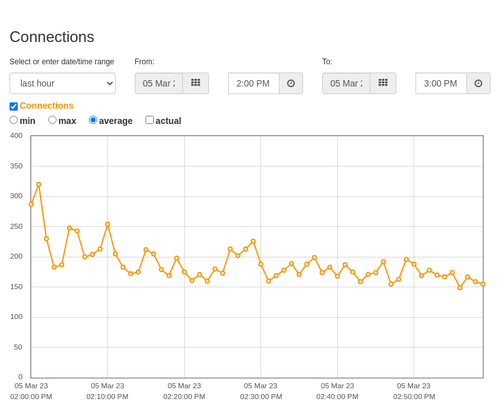Click the '02:10:00 PM' x-axis label
The image size is (500, 403).
(107, 397)
